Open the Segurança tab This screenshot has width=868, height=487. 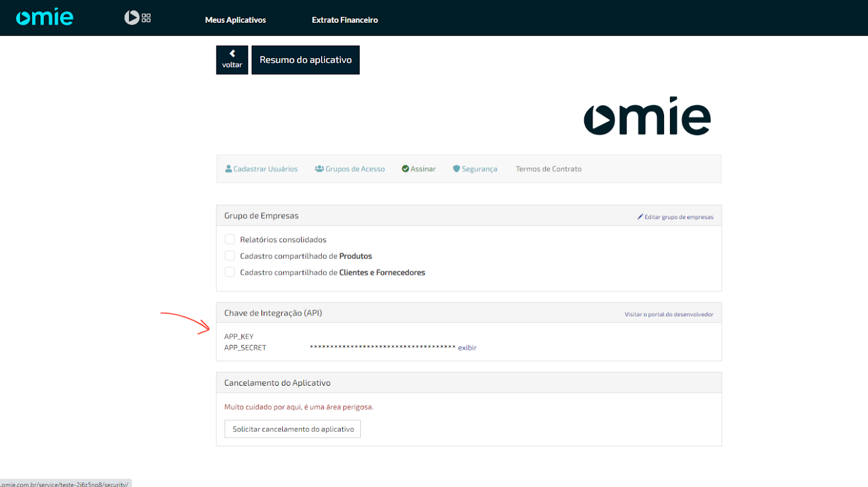click(x=480, y=169)
